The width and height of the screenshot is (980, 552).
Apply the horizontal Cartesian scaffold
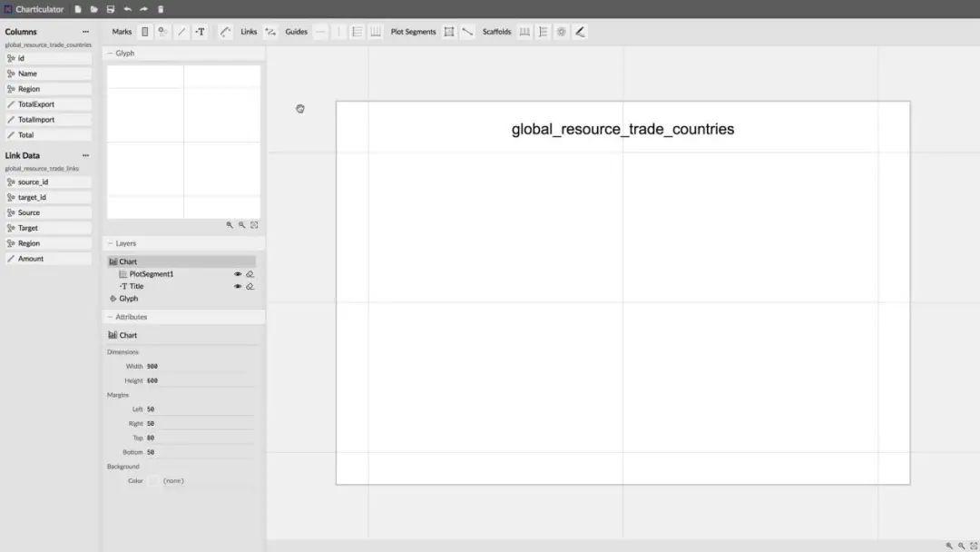tap(525, 32)
